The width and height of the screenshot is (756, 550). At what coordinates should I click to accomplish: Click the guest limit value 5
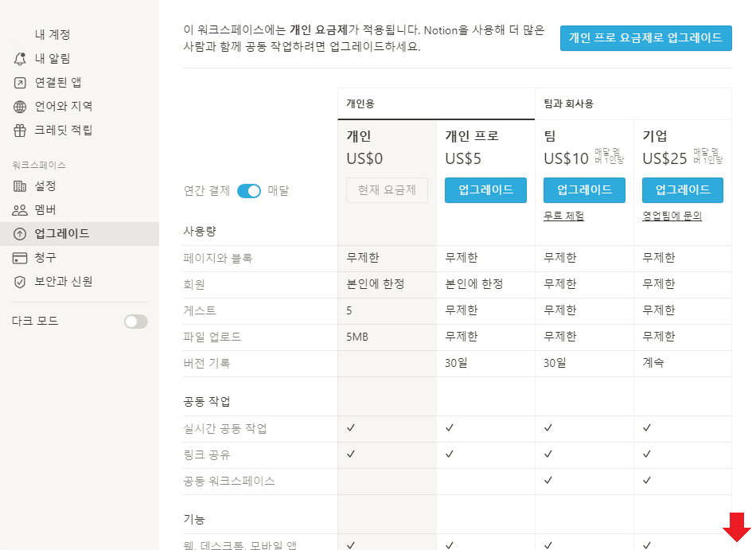[x=349, y=310]
